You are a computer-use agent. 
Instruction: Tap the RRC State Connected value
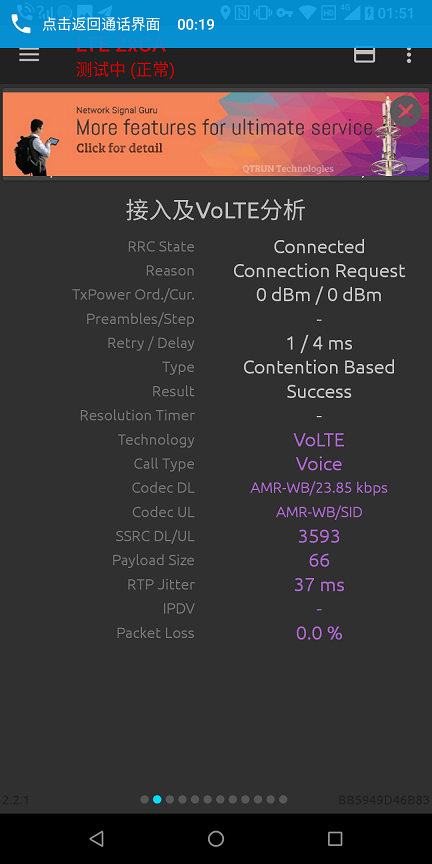click(319, 246)
